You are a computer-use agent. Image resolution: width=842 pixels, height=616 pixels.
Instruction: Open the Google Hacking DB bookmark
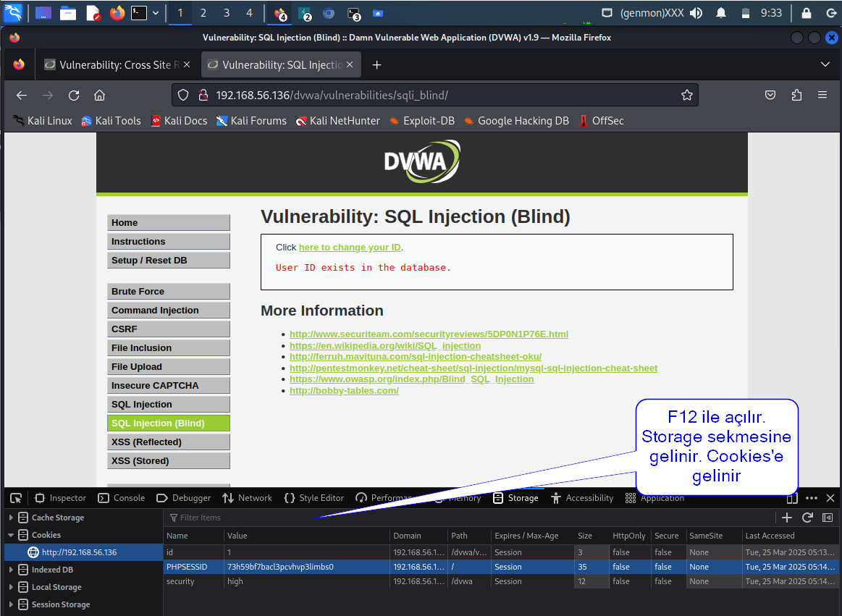click(516, 121)
